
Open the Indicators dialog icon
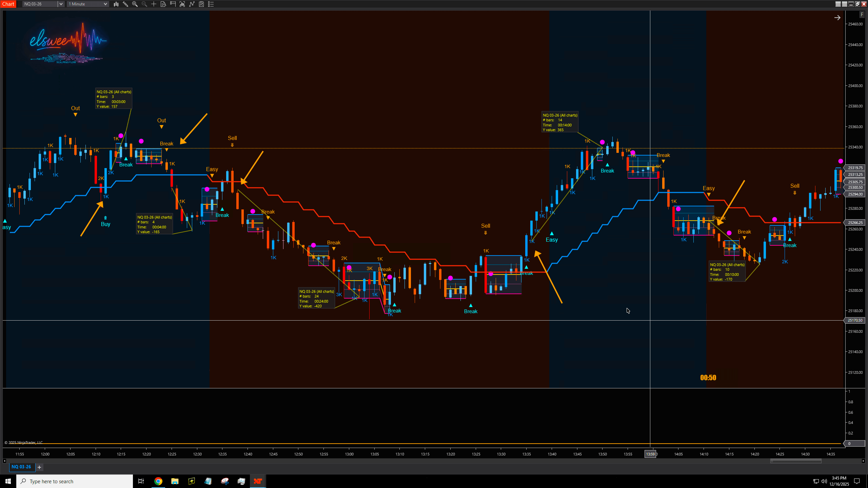click(192, 4)
